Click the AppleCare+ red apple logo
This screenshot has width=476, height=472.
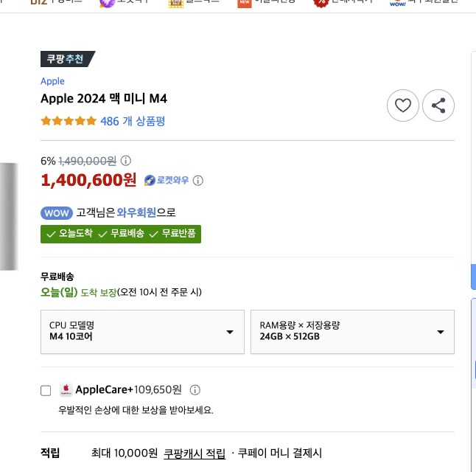tap(66, 389)
